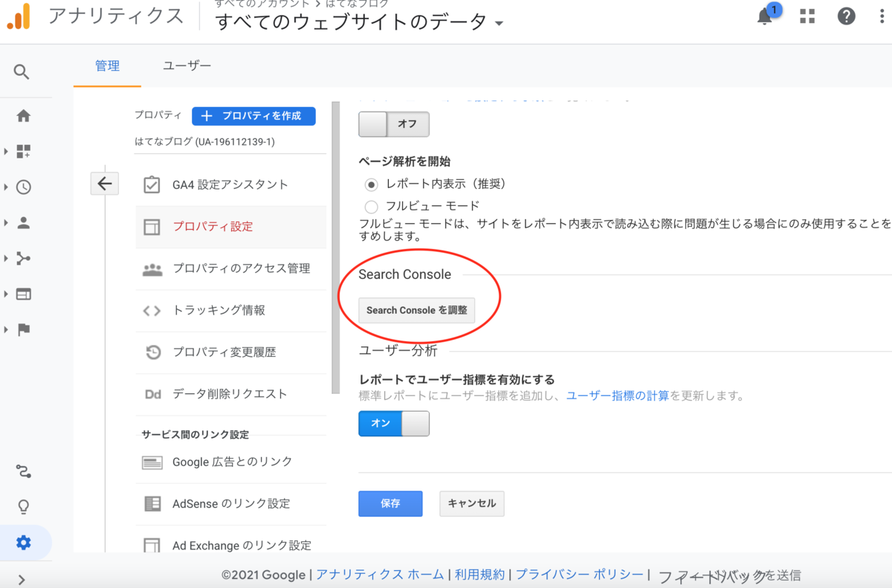The image size is (892, 588).
Task: Expand the Realtime section arrow
Action: pos(6,187)
